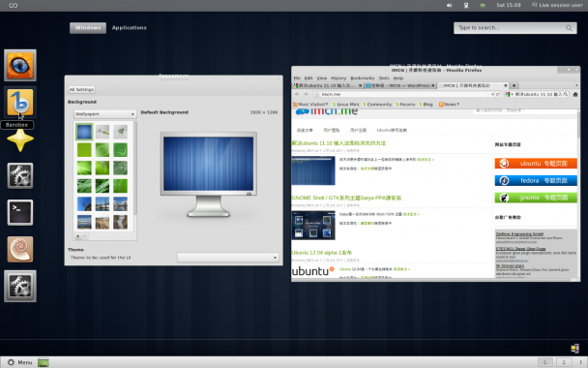
Task: Switch to the Applications overview tab
Action: (129, 28)
